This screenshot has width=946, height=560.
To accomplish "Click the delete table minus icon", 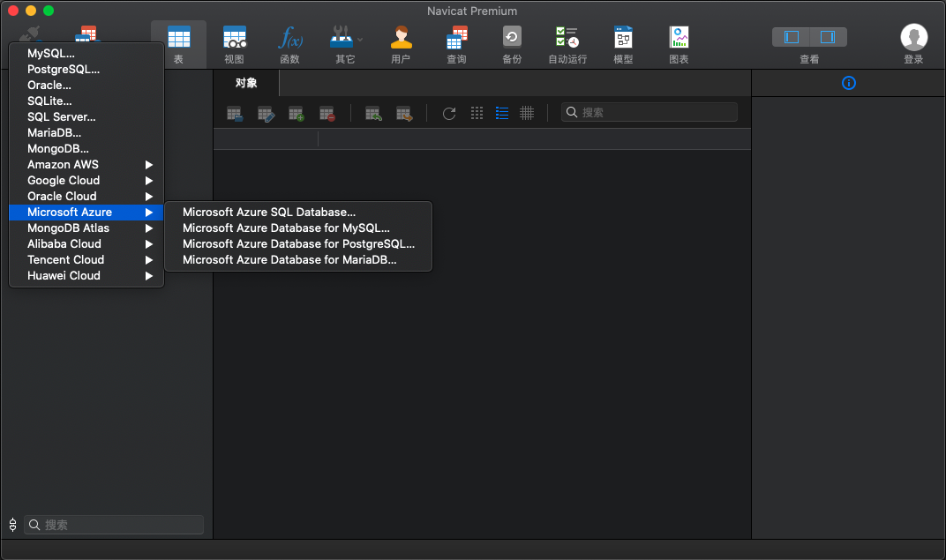I will [x=327, y=114].
